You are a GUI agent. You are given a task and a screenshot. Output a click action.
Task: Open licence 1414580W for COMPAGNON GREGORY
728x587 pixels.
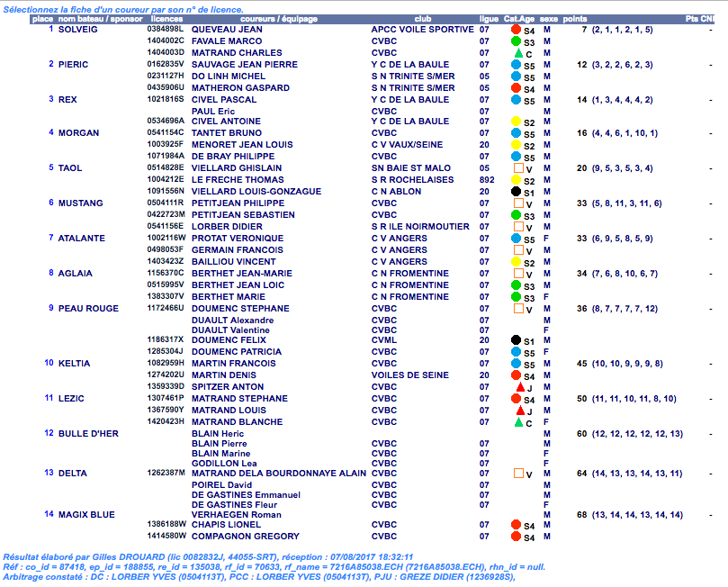[166, 536]
